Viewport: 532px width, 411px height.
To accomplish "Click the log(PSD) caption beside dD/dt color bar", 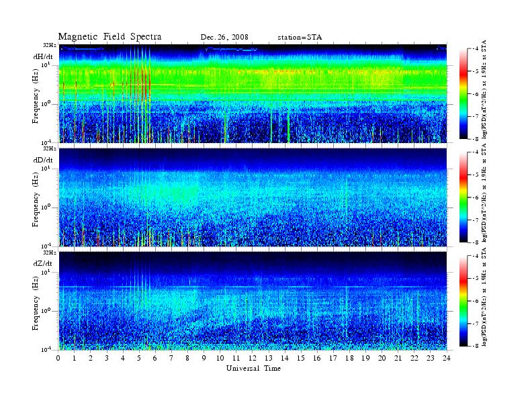I will [x=484, y=193].
